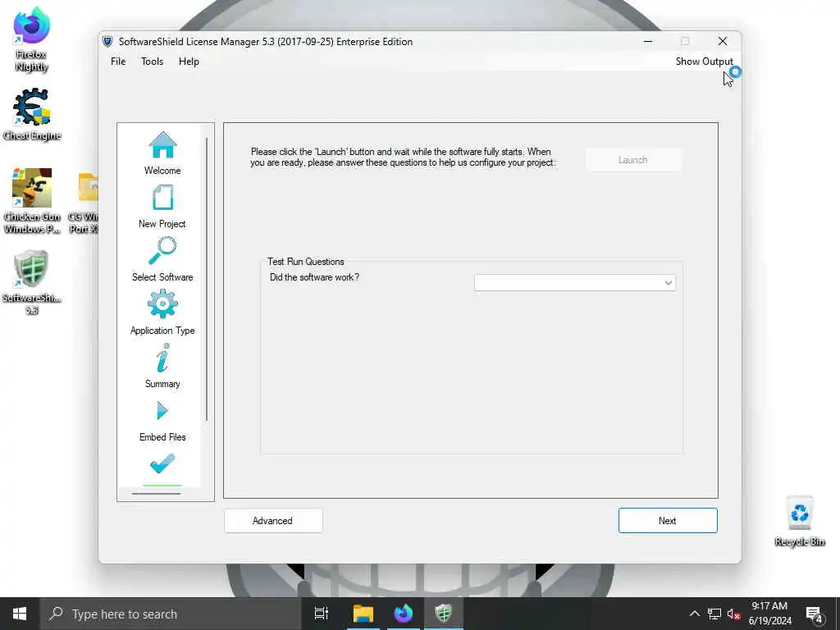
Task: Click Show Output
Action: point(704,61)
